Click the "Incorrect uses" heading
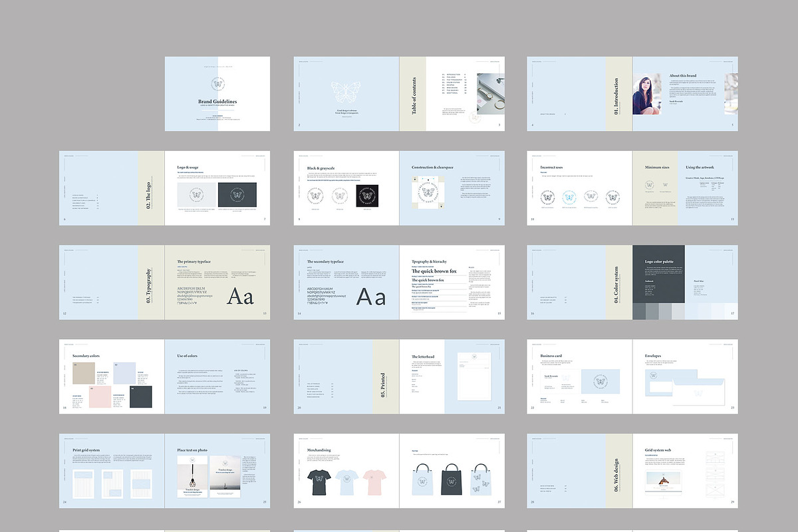Viewport: 798px width, 532px height. coord(552,168)
